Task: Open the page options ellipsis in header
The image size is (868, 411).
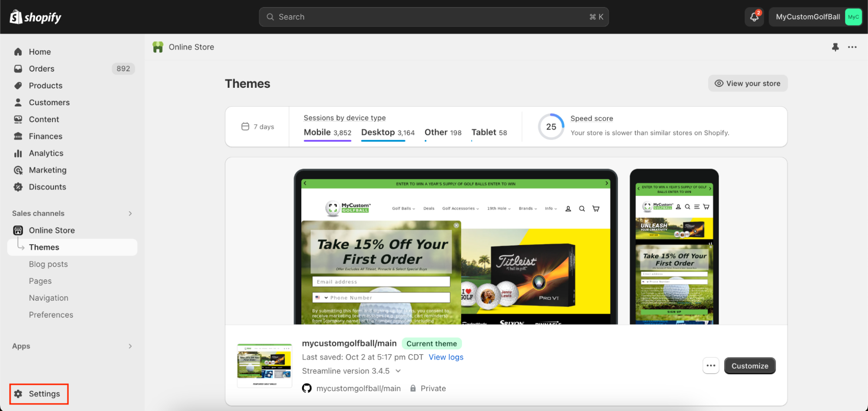Action: 852,47
